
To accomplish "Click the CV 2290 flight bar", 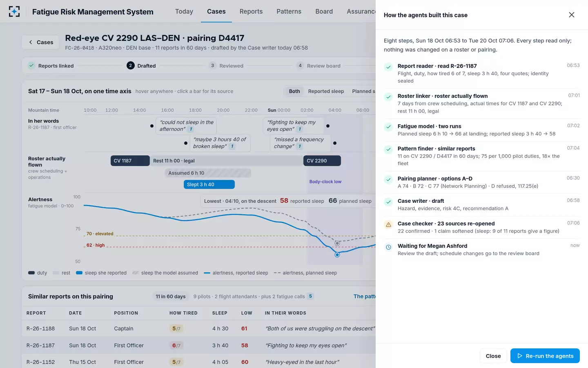I will pyautogui.click(x=322, y=161).
